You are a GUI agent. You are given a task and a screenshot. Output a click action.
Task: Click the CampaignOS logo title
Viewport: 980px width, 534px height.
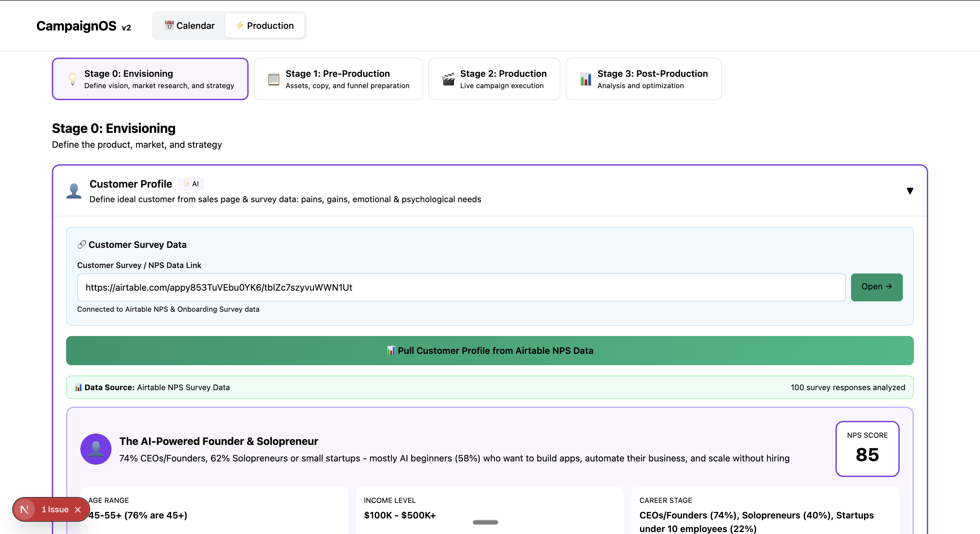(x=76, y=26)
